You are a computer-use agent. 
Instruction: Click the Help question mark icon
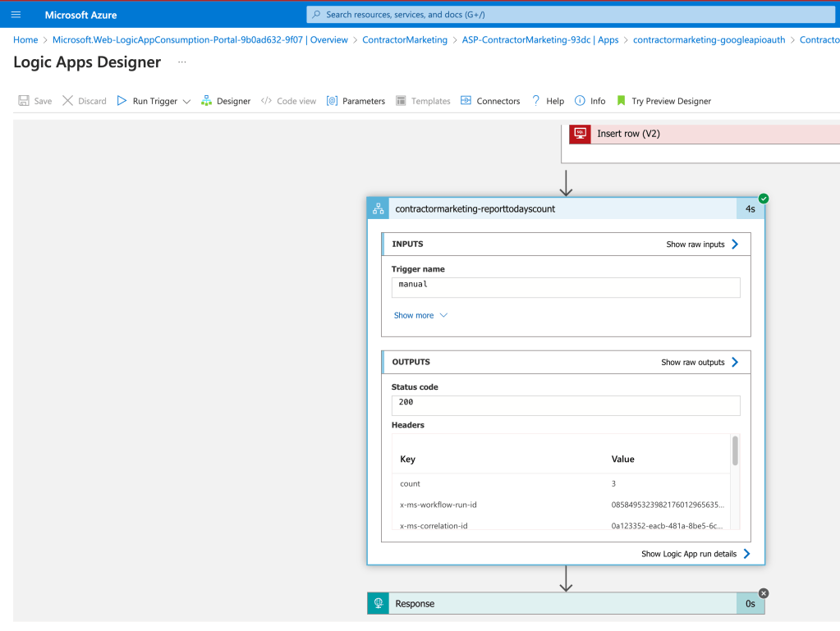[535, 101]
